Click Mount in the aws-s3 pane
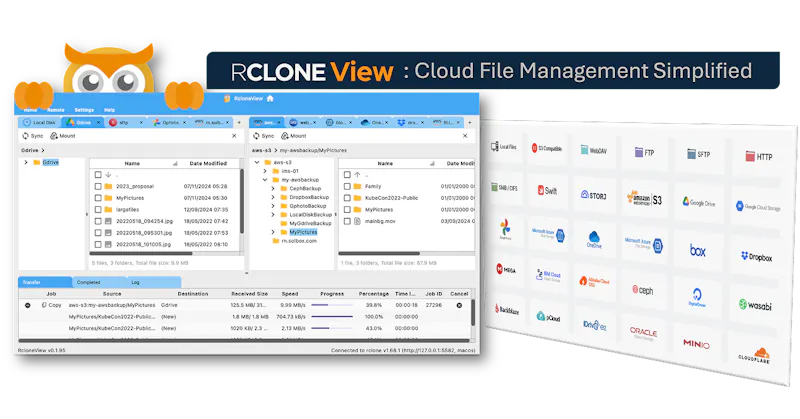 (293, 136)
